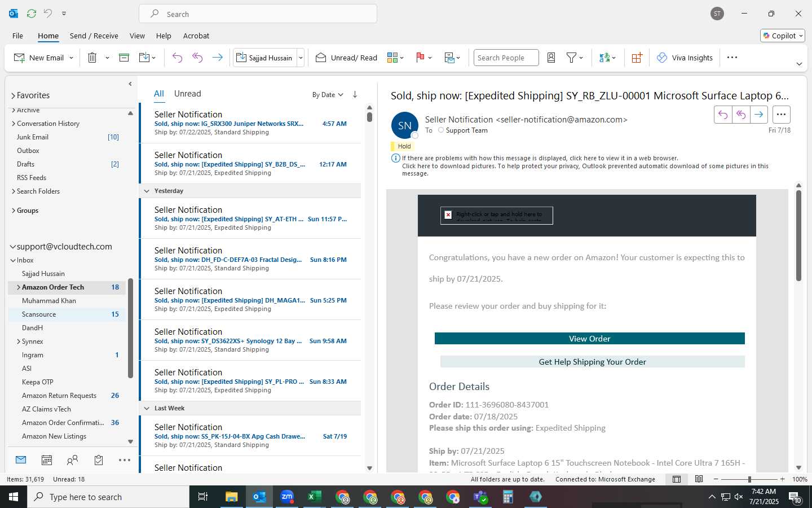Switch to Mail view icon
The image size is (812, 508).
click(x=21, y=460)
